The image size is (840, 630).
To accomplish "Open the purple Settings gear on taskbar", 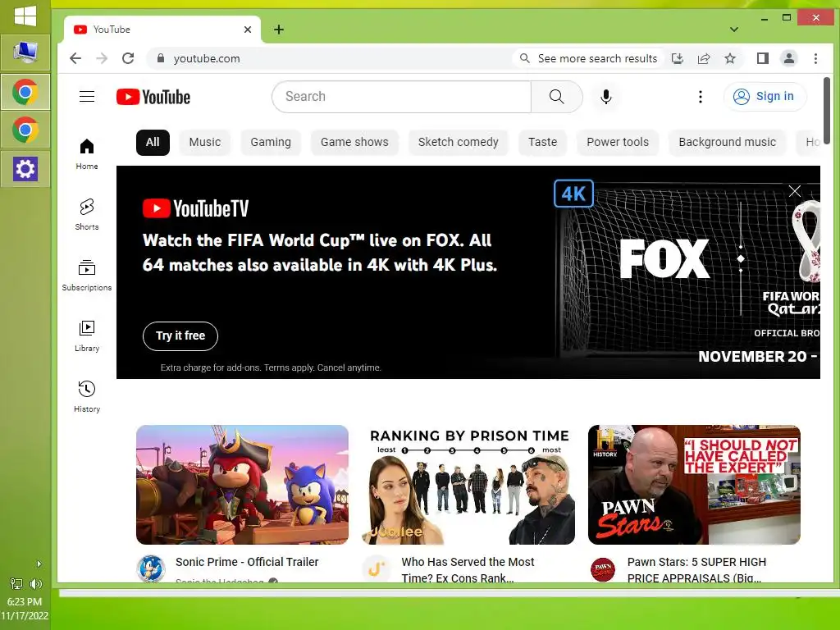I will click(x=25, y=169).
